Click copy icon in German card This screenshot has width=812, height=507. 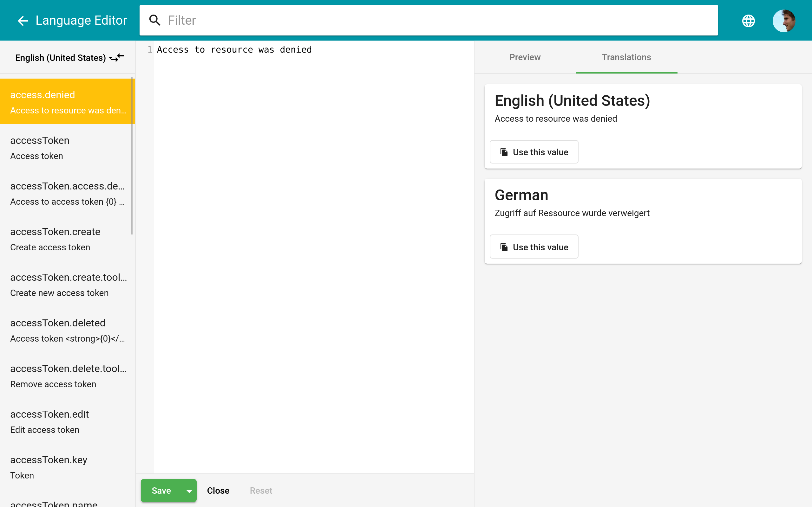pos(504,247)
